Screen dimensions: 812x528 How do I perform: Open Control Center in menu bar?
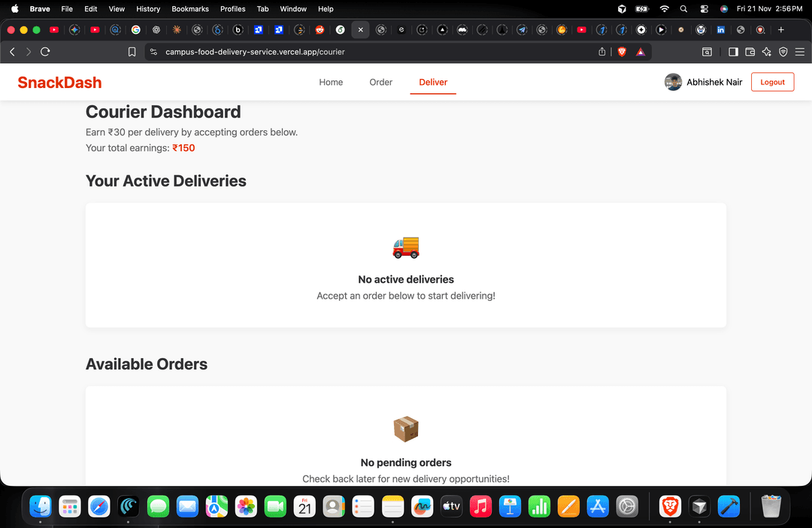coord(704,9)
